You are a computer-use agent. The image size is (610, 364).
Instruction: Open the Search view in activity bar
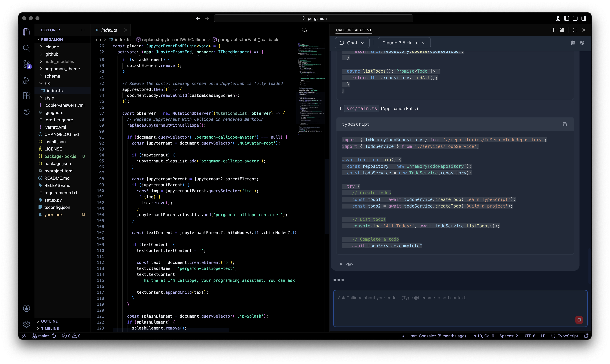pyautogui.click(x=27, y=48)
